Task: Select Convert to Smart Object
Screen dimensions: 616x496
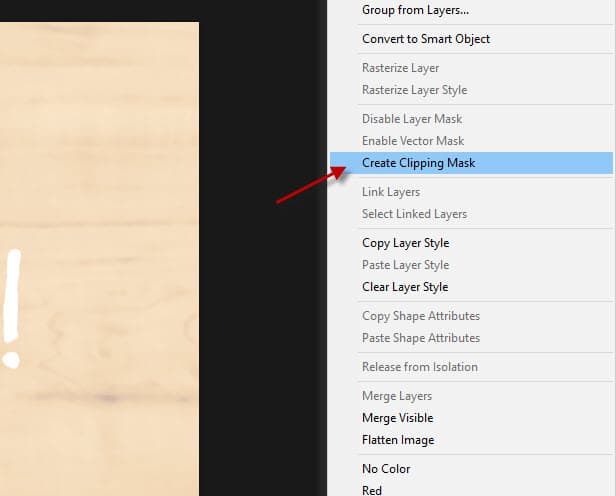Action: (426, 39)
